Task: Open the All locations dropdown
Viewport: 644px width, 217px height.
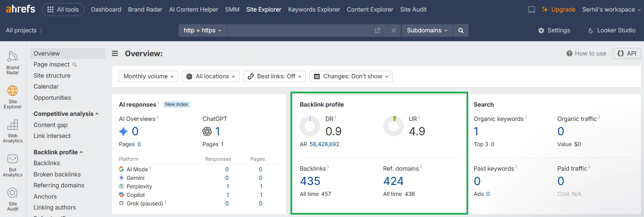Action: tap(211, 76)
